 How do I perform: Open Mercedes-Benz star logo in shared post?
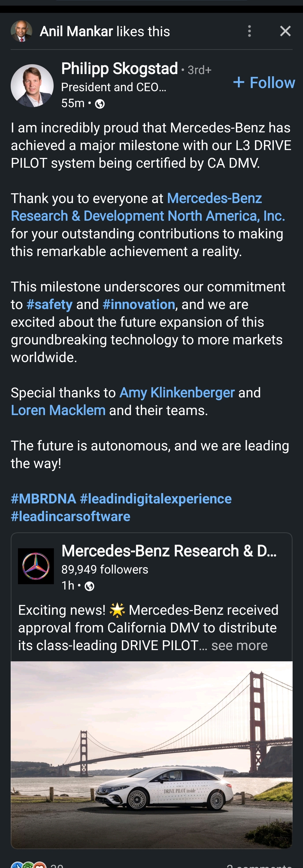36,566
